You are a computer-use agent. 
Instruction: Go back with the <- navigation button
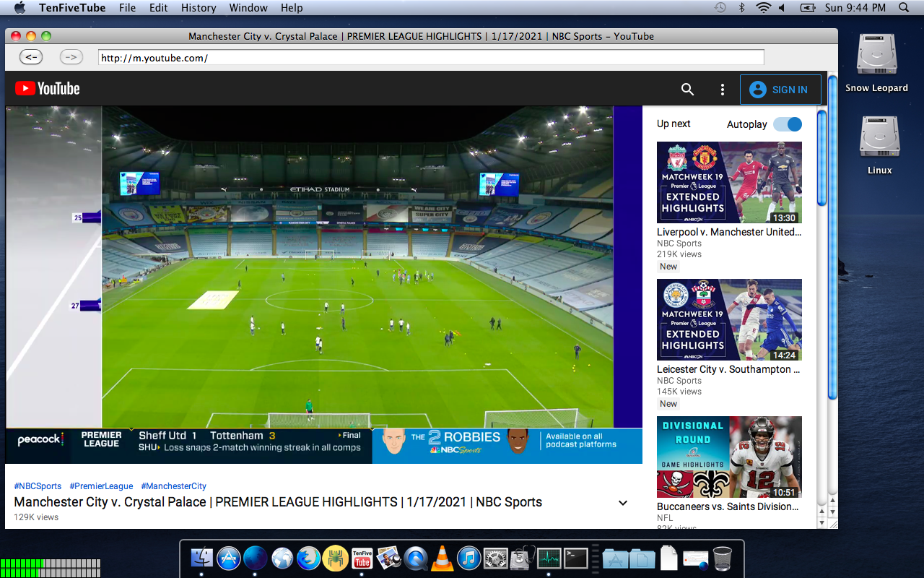31,57
